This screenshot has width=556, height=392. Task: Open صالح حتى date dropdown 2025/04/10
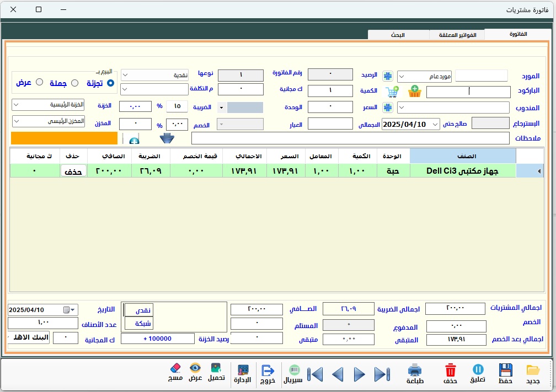[x=435, y=125]
